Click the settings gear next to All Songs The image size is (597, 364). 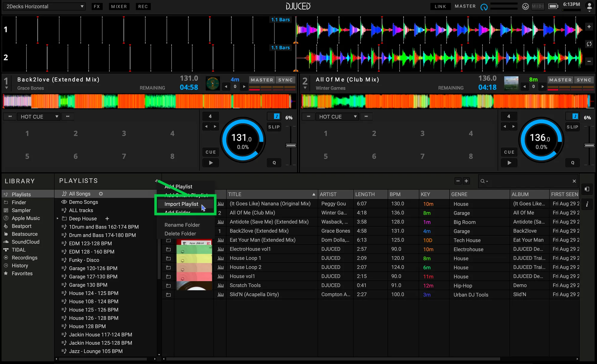tap(101, 194)
